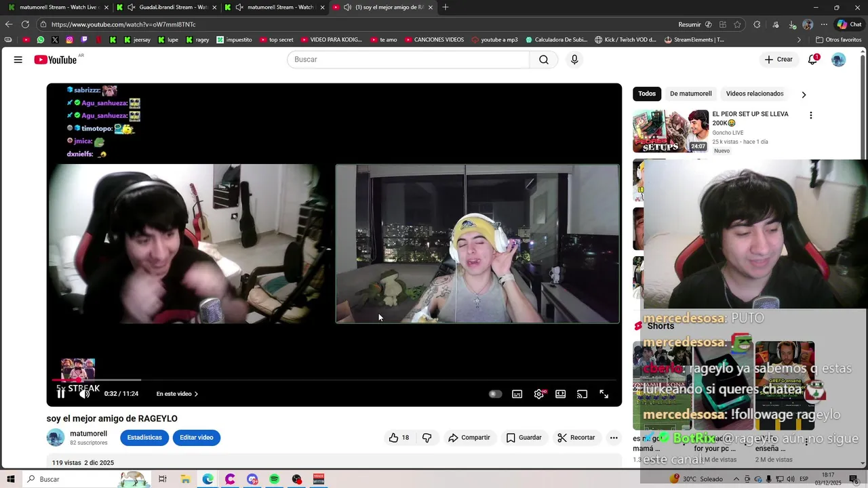This screenshot has width=868, height=488.
Task: Select the 'De matumorell' filter chip
Action: coord(690,94)
